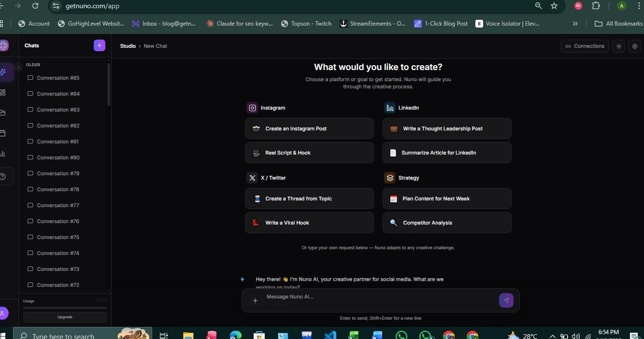Click the Upgrade button under Usage
This screenshot has height=339, width=644.
(65, 317)
